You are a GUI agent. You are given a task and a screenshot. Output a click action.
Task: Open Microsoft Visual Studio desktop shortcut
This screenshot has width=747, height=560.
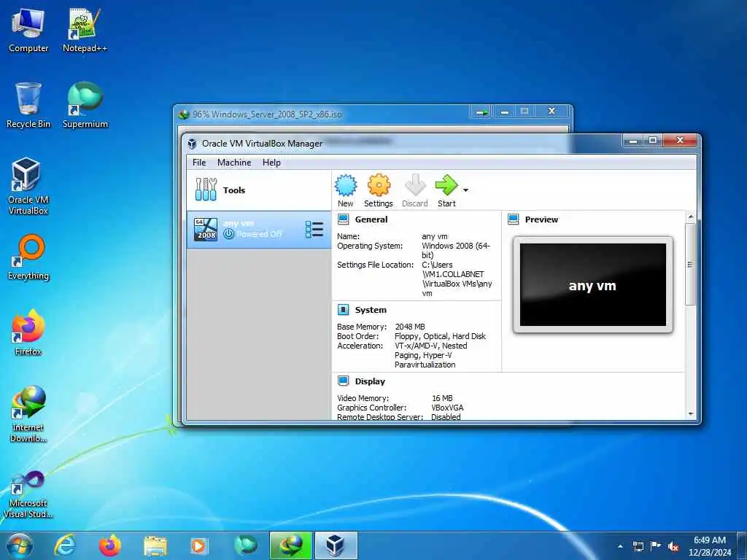point(28,494)
